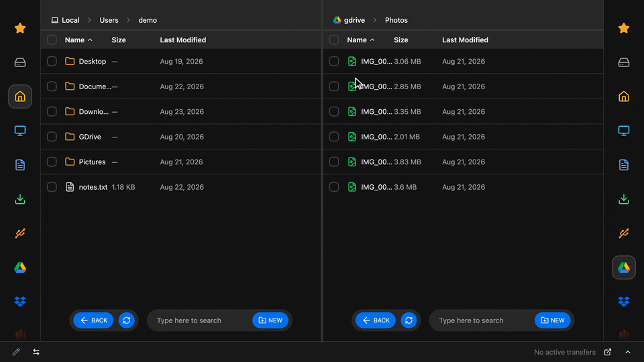Refresh the left local pane
644x362 pixels.
click(127, 320)
